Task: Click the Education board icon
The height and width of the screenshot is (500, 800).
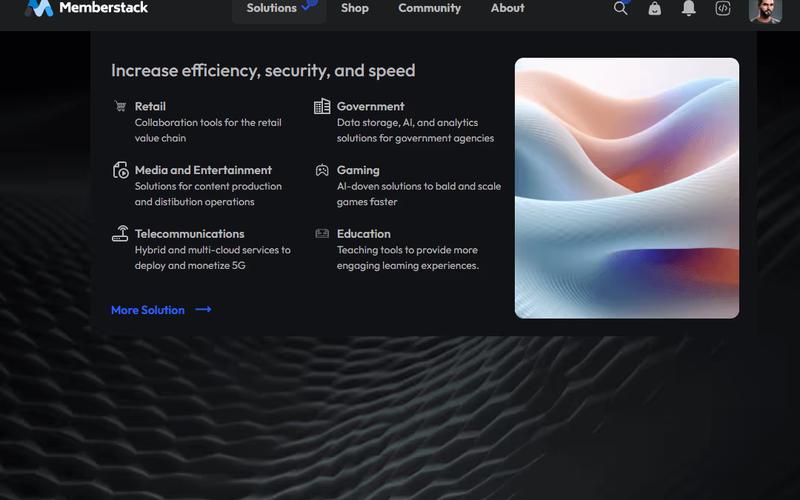Action: [x=322, y=234]
